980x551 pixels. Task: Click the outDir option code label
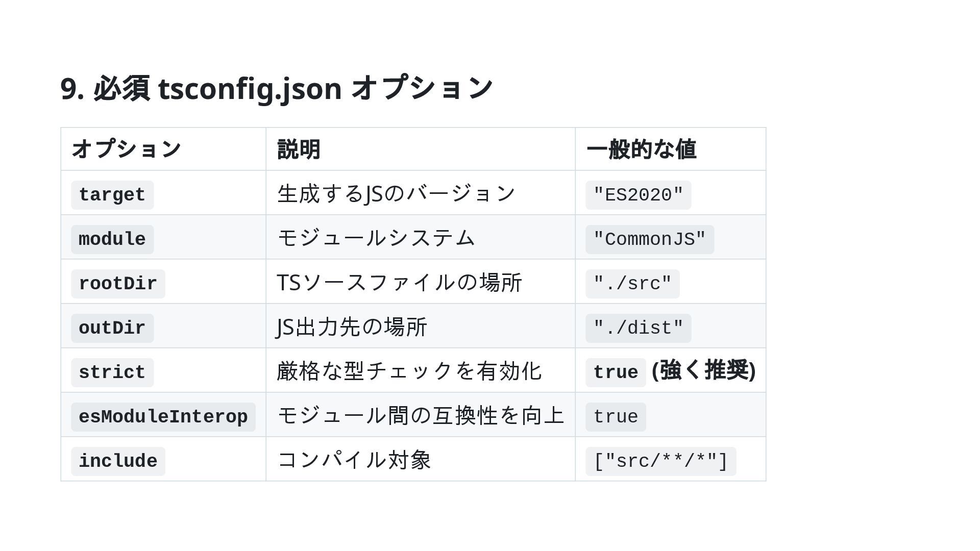coord(112,328)
